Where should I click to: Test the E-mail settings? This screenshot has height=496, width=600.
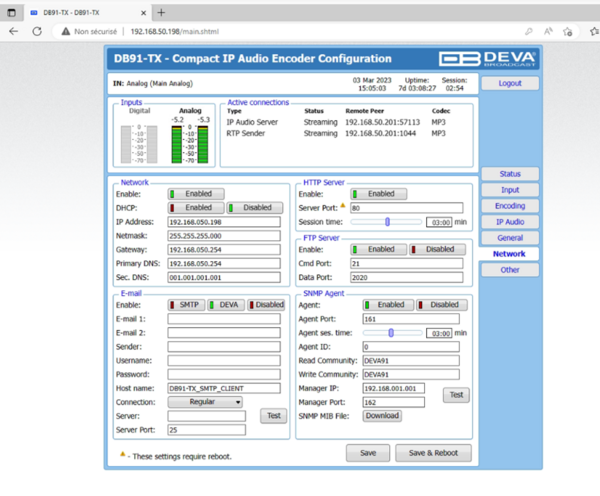point(274,416)
